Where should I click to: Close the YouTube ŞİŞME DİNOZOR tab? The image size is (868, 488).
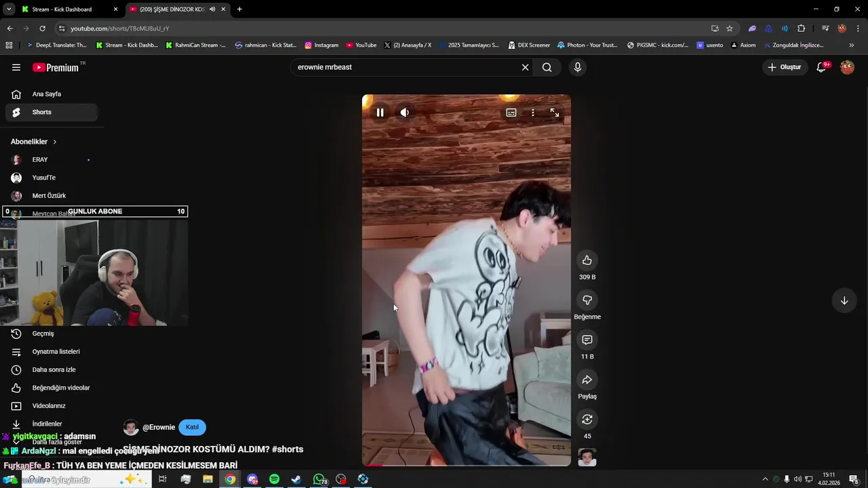click(223, 9)
